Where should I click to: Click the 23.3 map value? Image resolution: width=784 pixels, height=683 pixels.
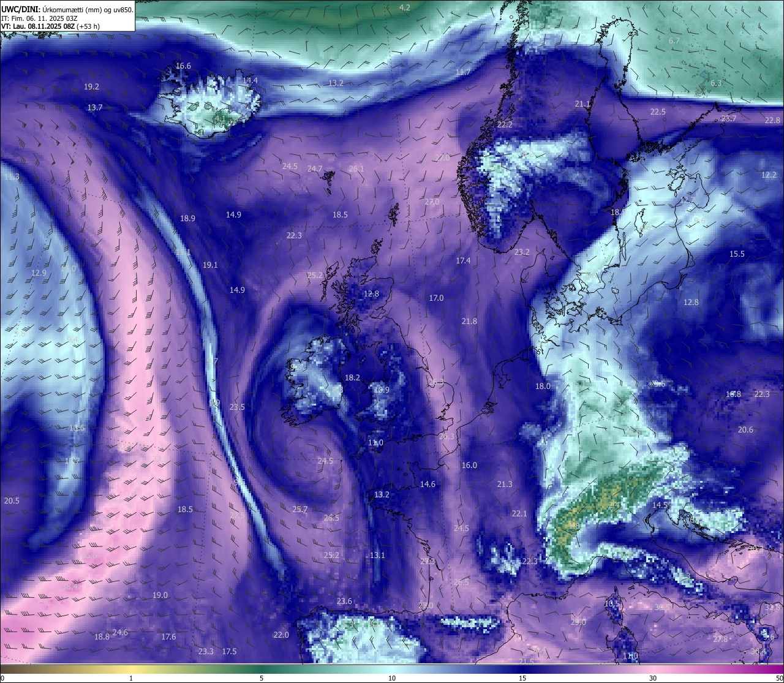coord(206,651)
